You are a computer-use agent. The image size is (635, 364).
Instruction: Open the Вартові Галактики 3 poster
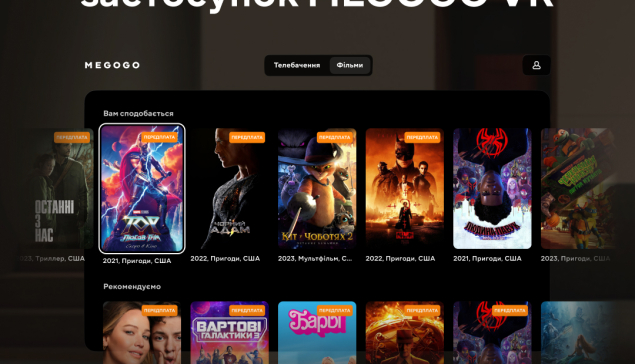230,332
